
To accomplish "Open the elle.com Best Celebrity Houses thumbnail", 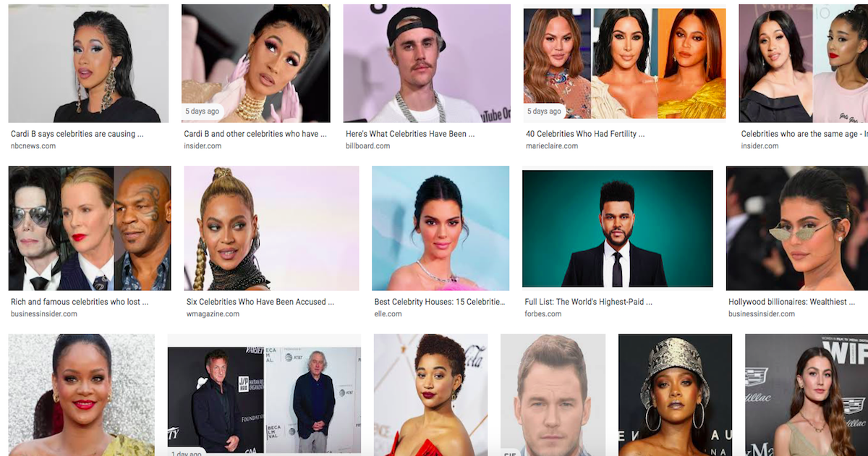I will pos(441,229).
